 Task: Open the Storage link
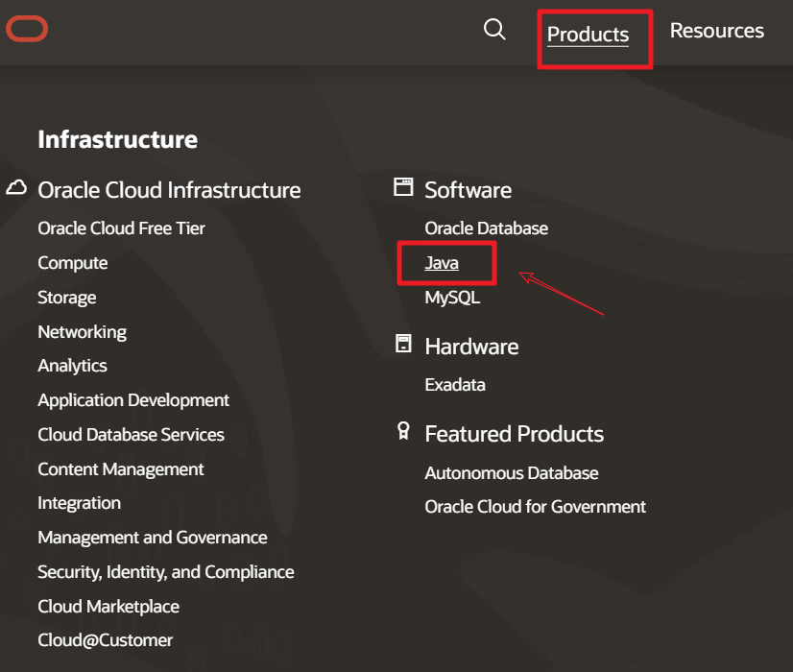(x=67, y=298)
